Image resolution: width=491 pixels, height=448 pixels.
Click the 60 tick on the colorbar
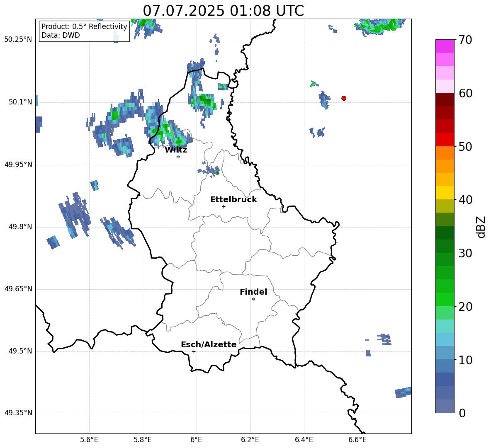465,93
